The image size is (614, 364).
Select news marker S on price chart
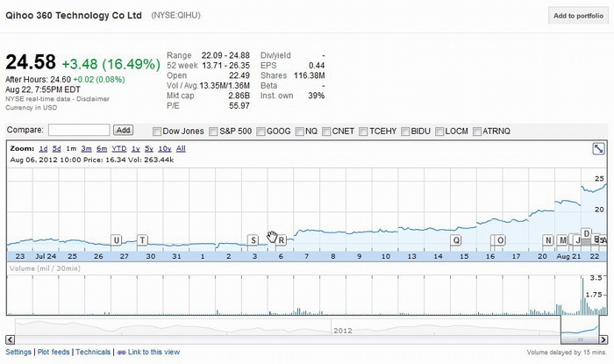point(253,239)
